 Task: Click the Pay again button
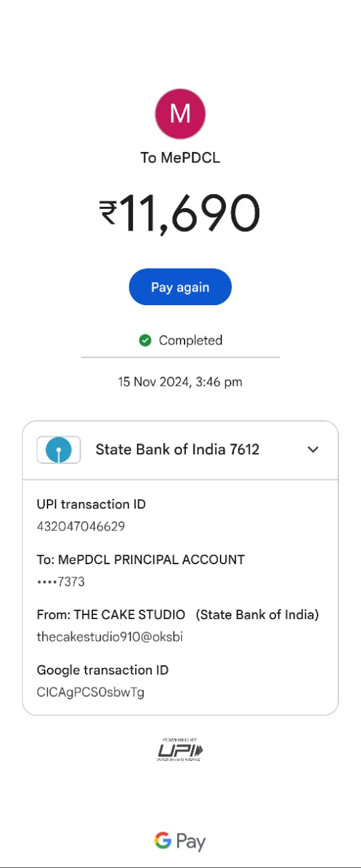[x=180, y=287]
